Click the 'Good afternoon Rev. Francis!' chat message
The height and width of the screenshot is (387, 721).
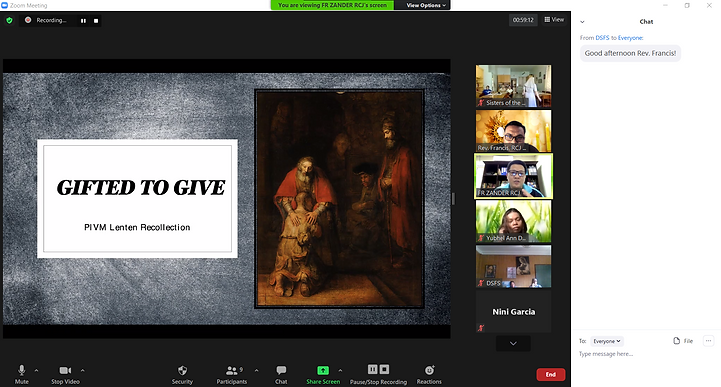[x=630, y=53]
